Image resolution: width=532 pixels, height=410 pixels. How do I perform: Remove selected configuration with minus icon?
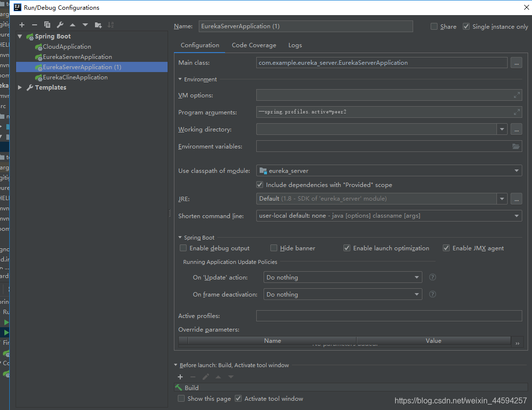35,25
